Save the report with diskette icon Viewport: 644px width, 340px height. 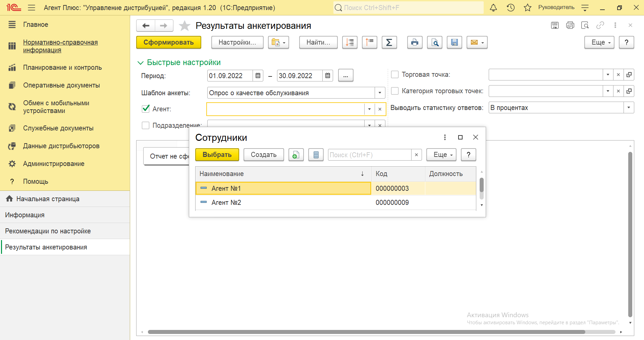click(x=454, y=43)
